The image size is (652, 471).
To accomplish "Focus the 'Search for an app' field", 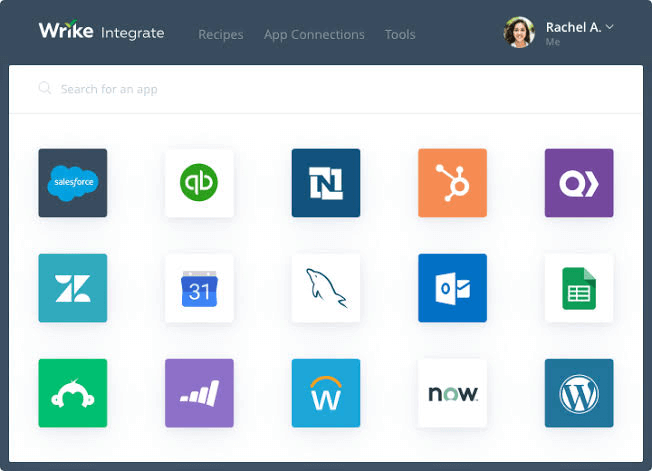I will coord(326,89).
